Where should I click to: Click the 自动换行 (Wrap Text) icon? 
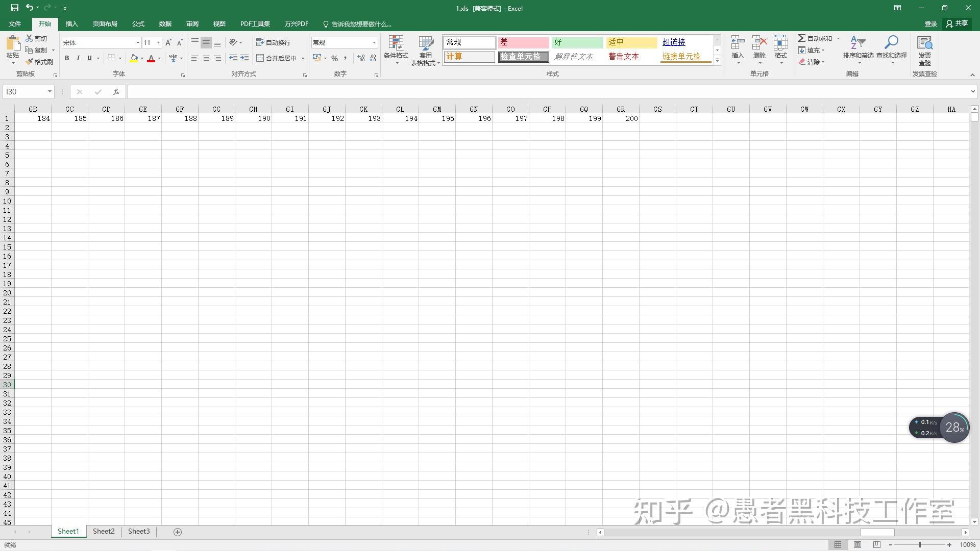tap(274, 42)
